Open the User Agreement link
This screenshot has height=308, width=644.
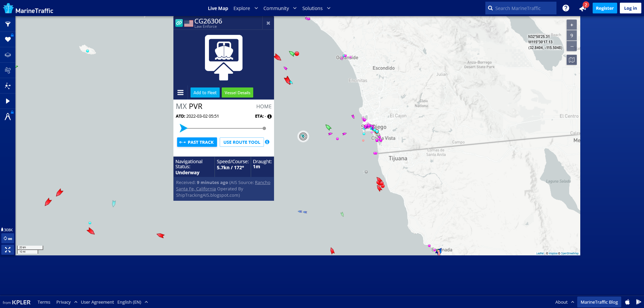97,302
